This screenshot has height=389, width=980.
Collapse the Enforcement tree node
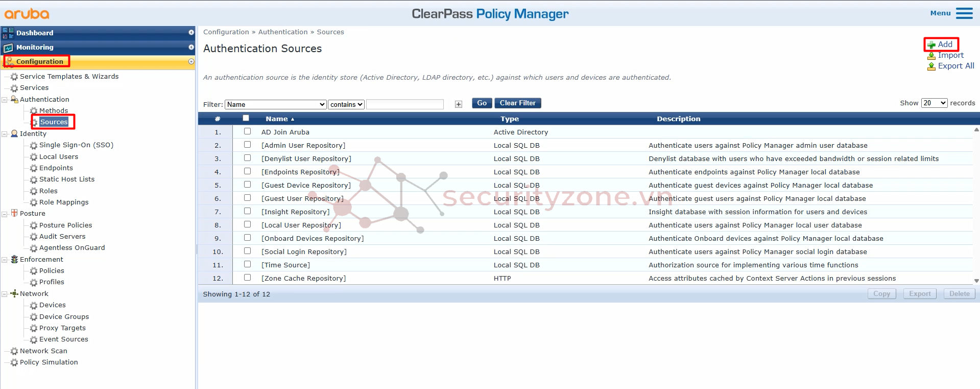click(5, 260)
